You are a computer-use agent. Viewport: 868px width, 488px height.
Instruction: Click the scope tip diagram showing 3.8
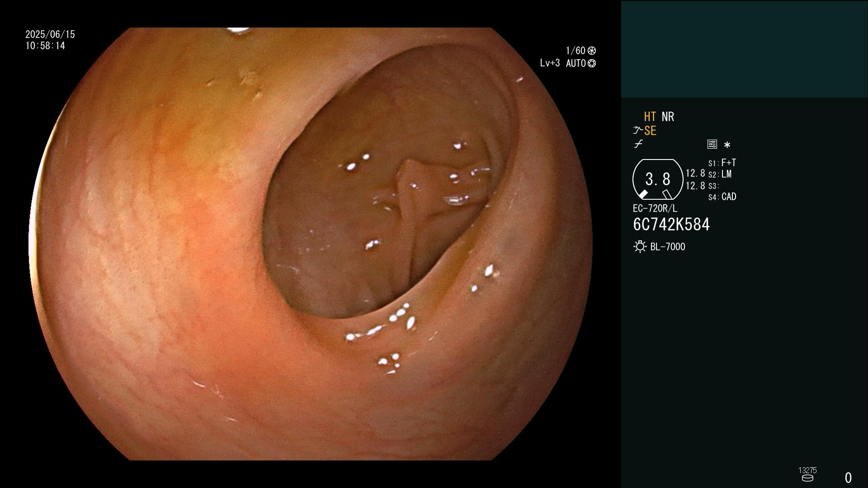(x=658, y=179)
